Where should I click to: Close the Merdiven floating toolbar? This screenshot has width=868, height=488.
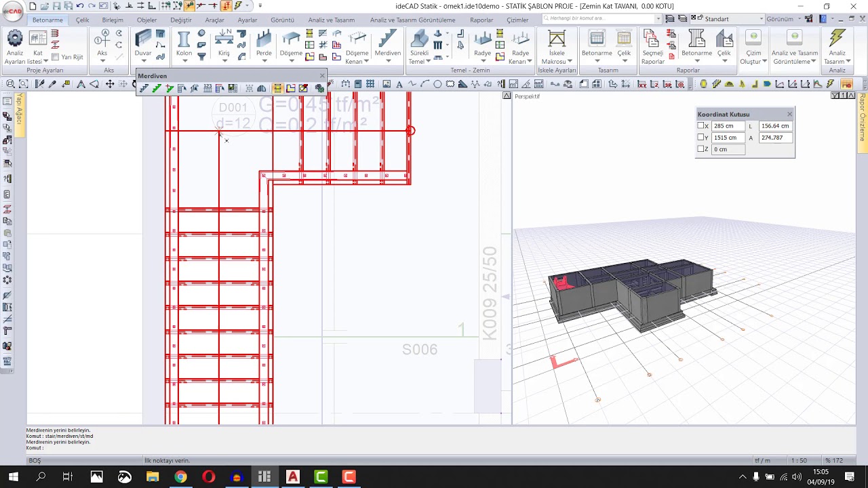point(321,76)
